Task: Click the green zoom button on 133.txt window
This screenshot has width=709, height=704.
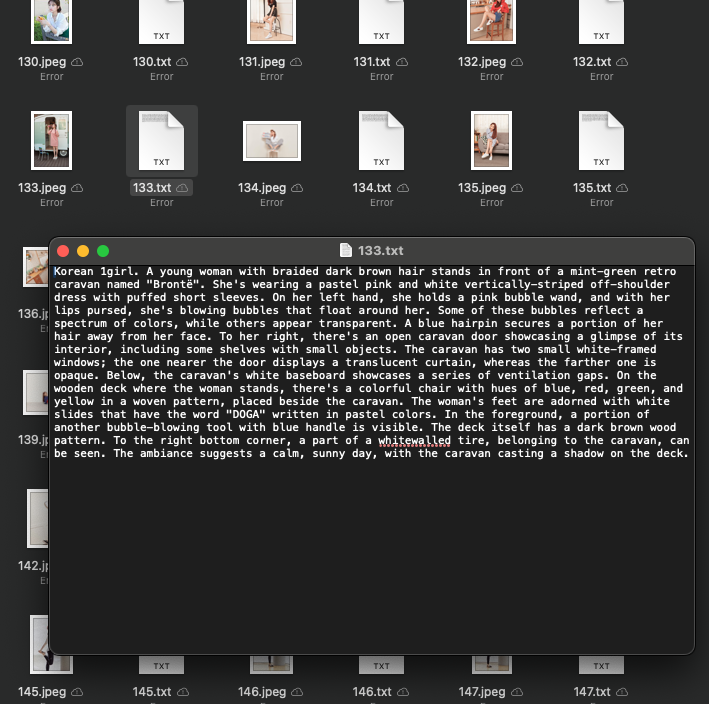Action: tap(103, 251)
